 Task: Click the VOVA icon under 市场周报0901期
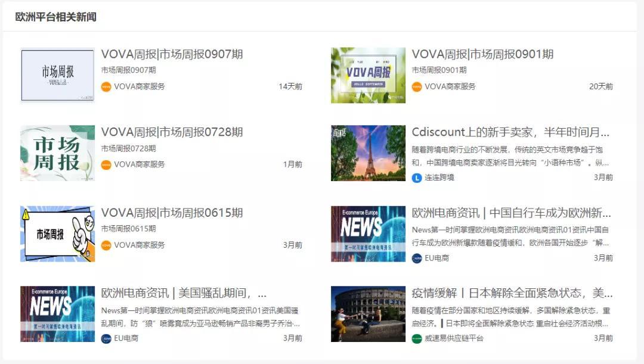pyautogui.click(x=416, y=86)
